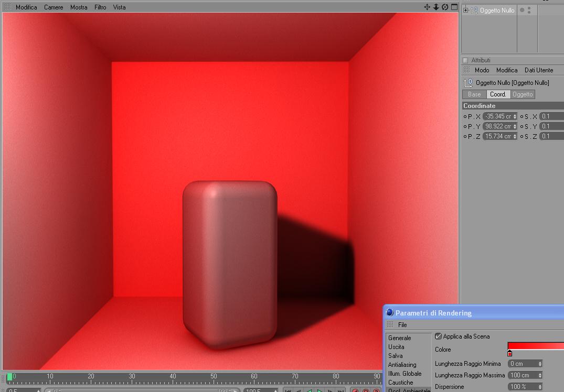
Task: Click the viewport move camera icon
Action: pyautogui.click(x=427, y=7)
